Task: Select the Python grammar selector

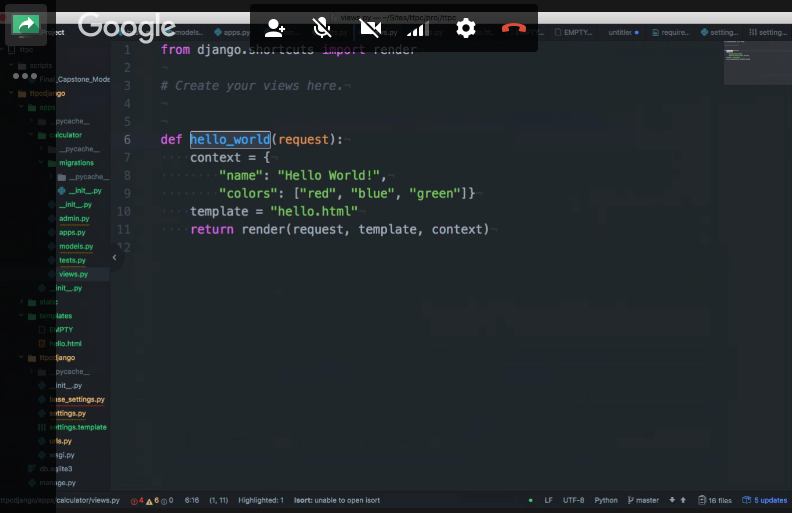Action: (606, 500)
